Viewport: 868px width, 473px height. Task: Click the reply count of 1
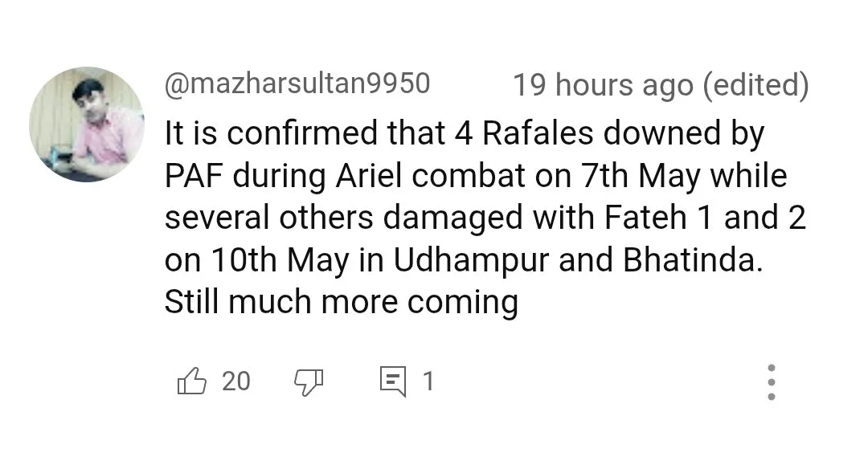tap(428, 381)
